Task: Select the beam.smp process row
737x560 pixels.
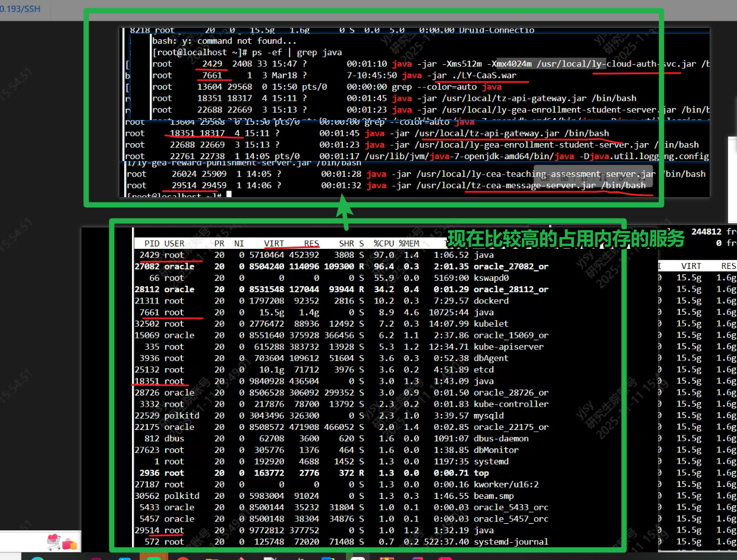Action: tap(341, 496)
